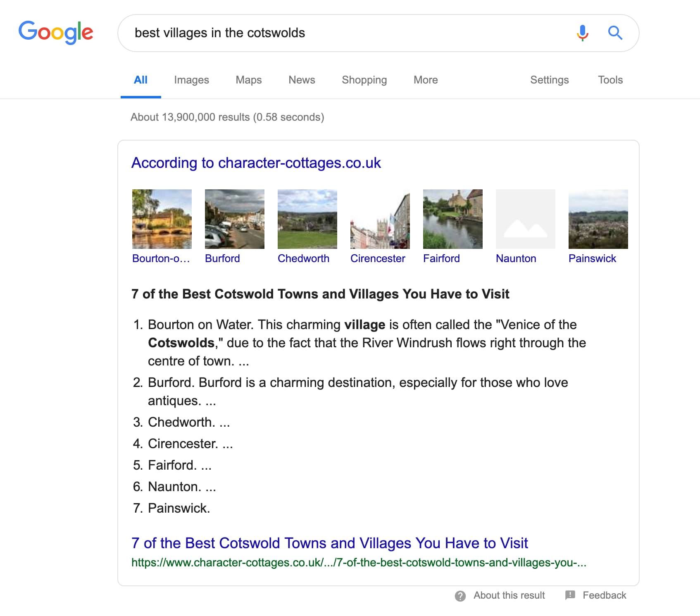Open the Painswick link

pyautogui.click(x=592, y=258)
